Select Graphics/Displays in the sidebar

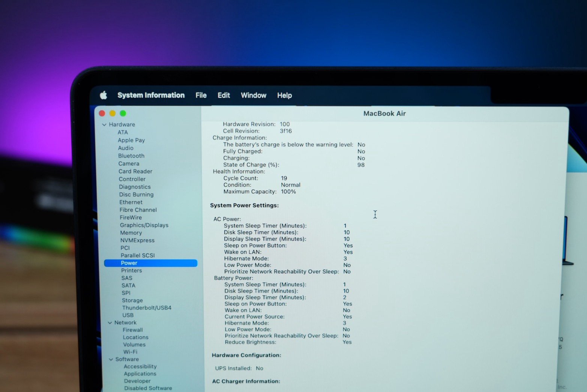pyautogui.click(x=144, y=225)
